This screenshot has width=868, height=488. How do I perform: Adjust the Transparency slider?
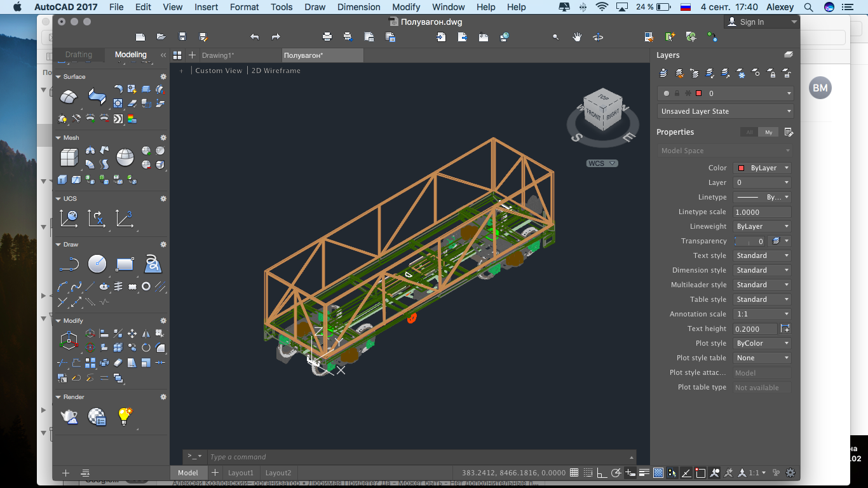tap(750, 241)
